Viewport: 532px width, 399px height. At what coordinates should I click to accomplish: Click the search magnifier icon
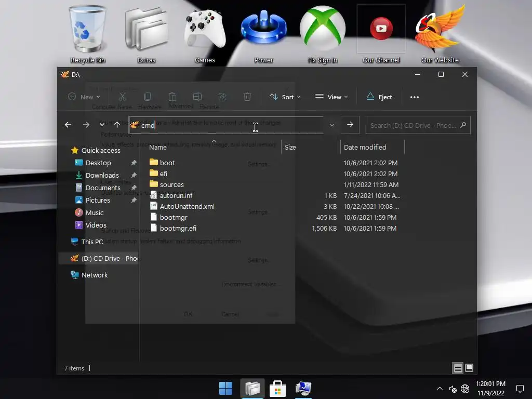coord(463,125)
